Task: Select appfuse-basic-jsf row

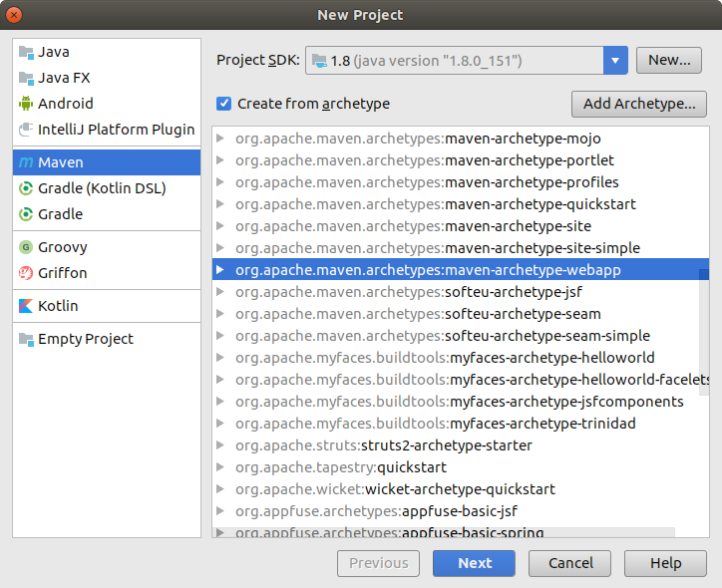Action: click(x=461, y=511)
